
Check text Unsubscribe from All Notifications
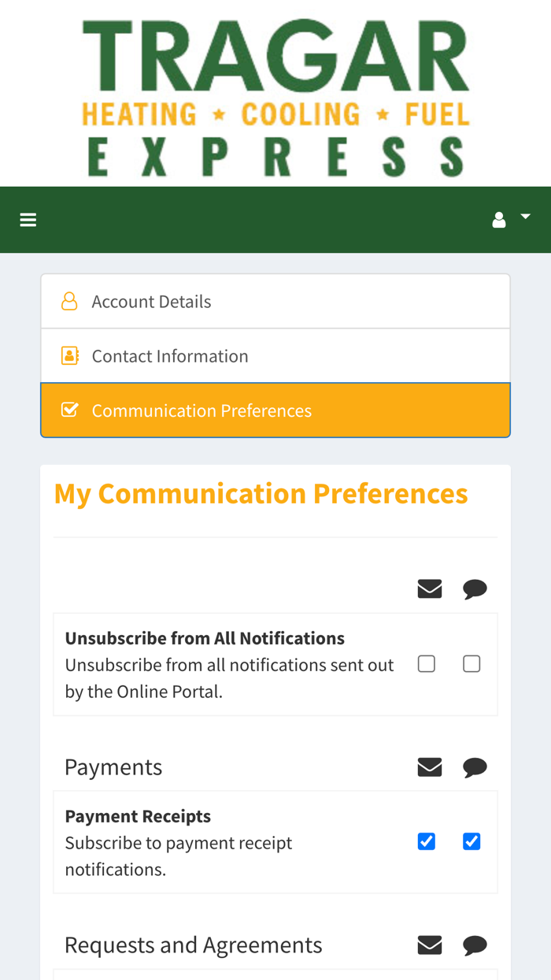[x=471, y=664]
